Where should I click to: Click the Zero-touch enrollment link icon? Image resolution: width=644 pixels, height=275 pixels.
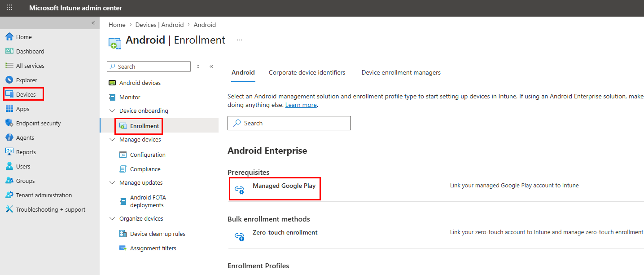click(240, 236)
